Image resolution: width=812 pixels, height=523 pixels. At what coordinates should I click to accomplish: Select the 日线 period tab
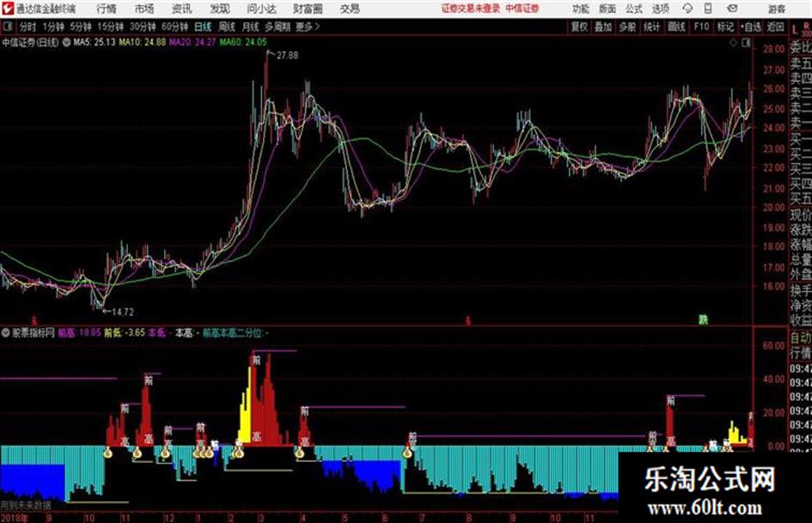[x=203, y=27]
